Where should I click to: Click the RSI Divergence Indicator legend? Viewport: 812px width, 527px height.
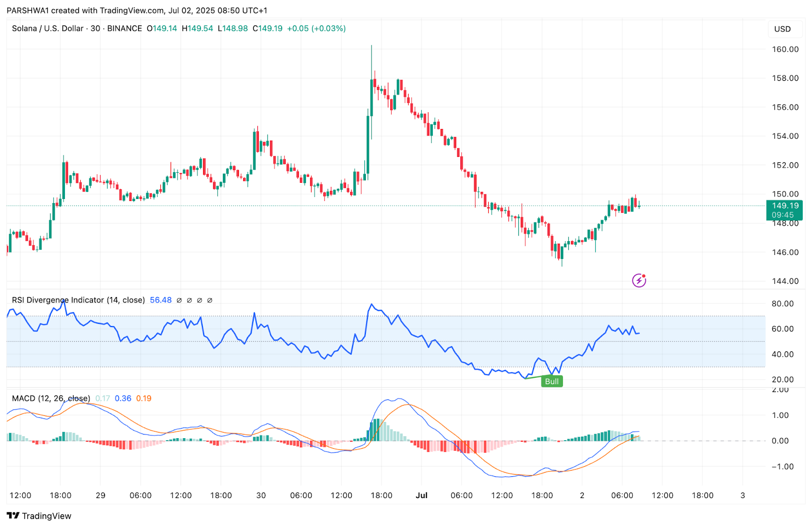point(78,300)
